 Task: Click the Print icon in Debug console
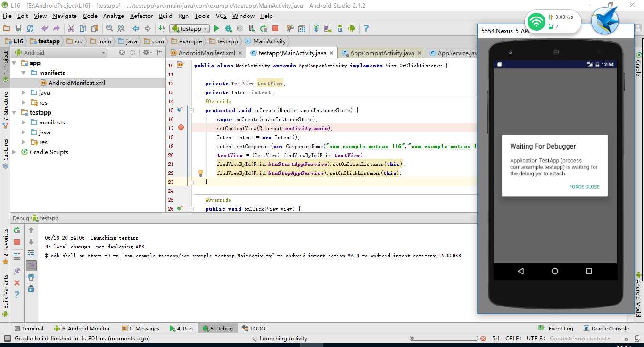coord(31,277)
